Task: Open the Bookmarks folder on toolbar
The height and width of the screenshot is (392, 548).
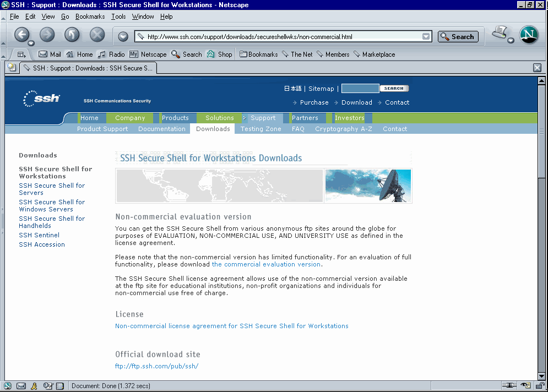Action: coord(258,55)
